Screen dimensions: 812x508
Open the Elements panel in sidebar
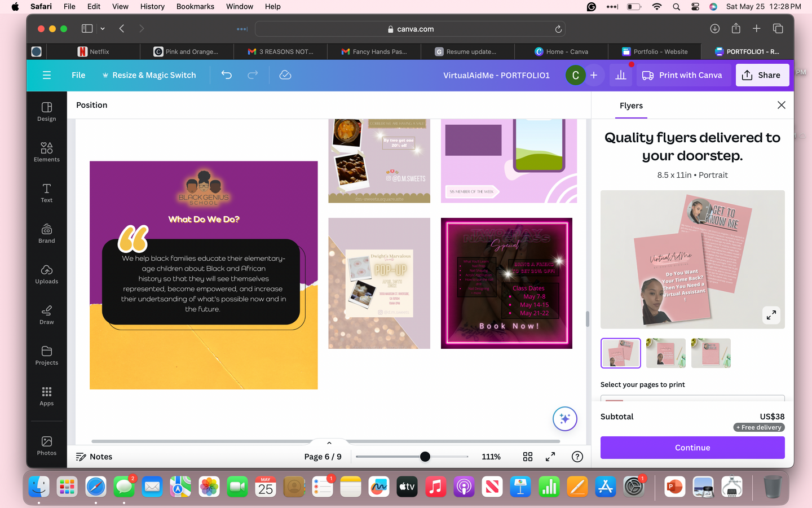click(46, 152)
